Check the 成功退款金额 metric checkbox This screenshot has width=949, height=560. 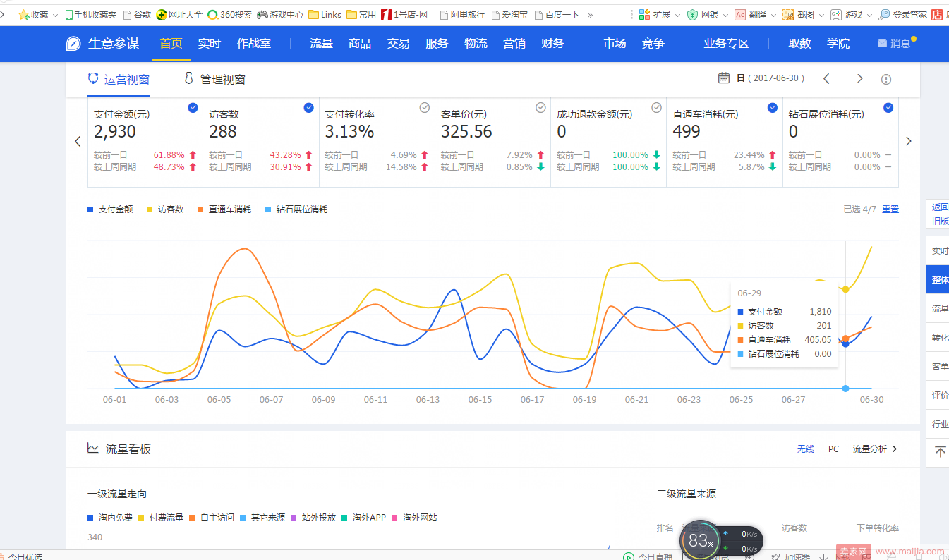click(x=656, y=108)
